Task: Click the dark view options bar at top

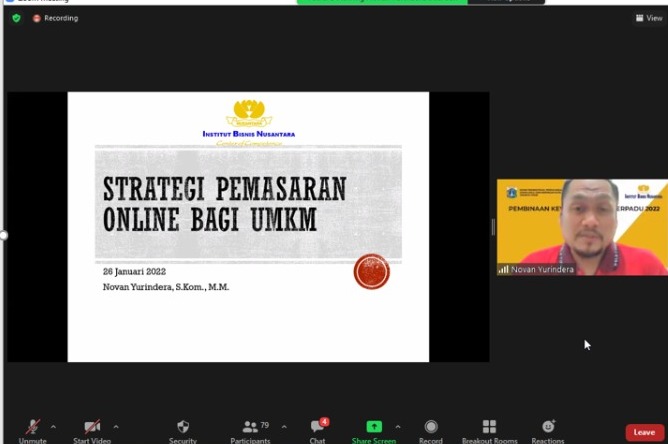Action: click(506, 2)
